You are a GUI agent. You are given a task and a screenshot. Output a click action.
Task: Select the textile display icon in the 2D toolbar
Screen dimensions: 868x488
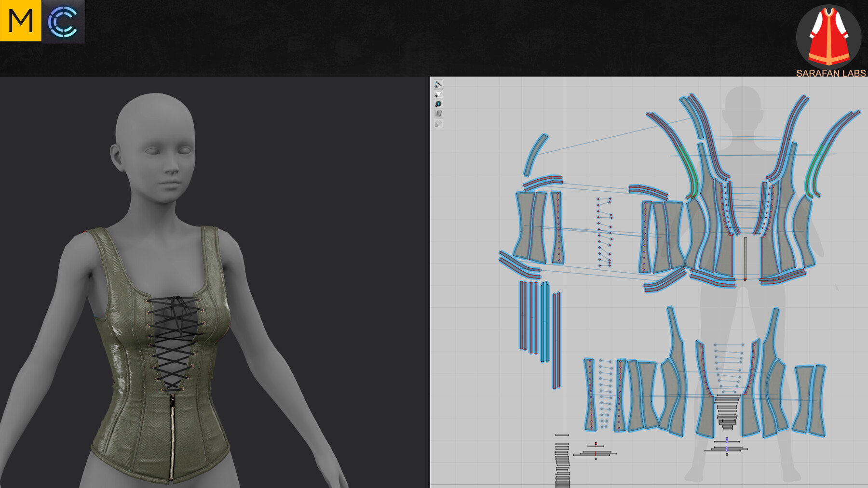439,114
